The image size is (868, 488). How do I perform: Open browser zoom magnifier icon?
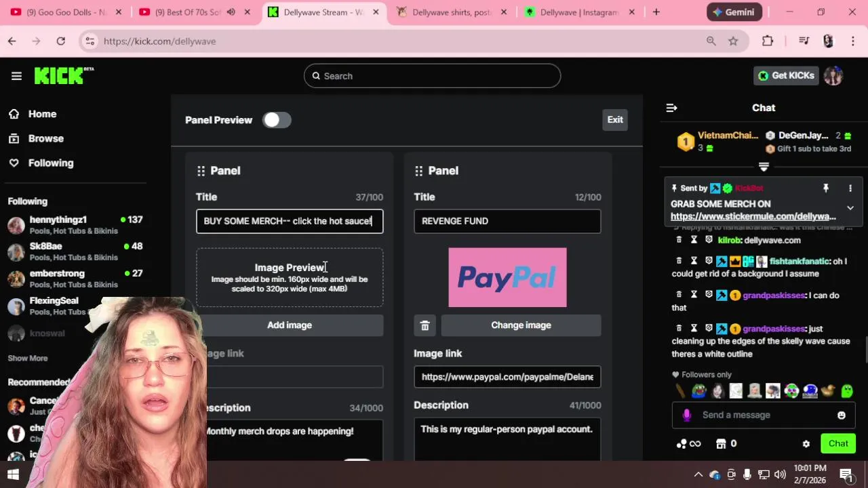pos(711,41)
